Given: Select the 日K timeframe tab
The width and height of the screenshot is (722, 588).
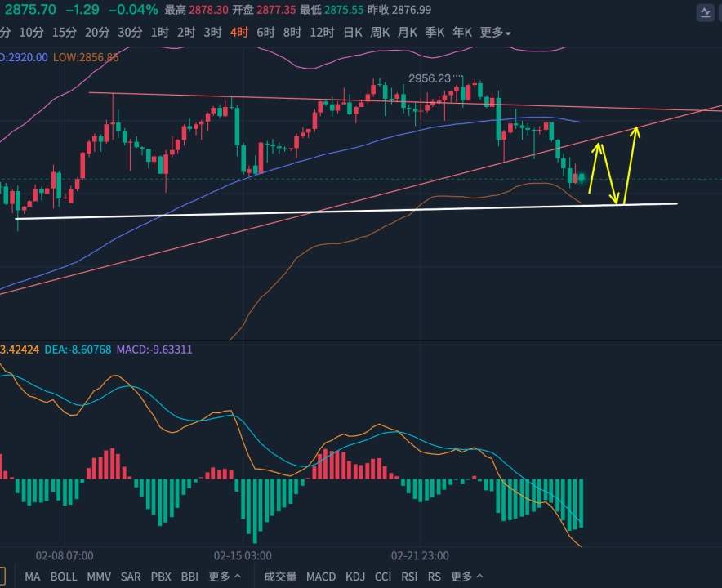Looking at the screenshot, I should click(x=353, y=32).
